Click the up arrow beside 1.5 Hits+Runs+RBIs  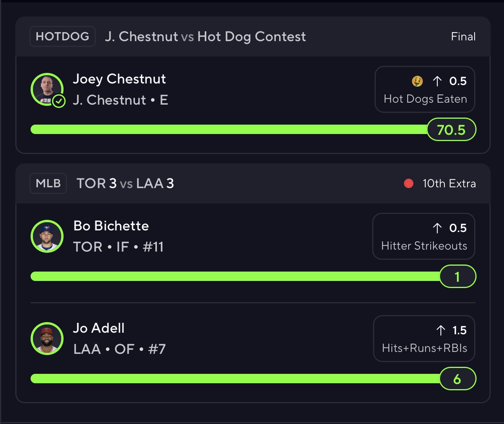point(440,330)
